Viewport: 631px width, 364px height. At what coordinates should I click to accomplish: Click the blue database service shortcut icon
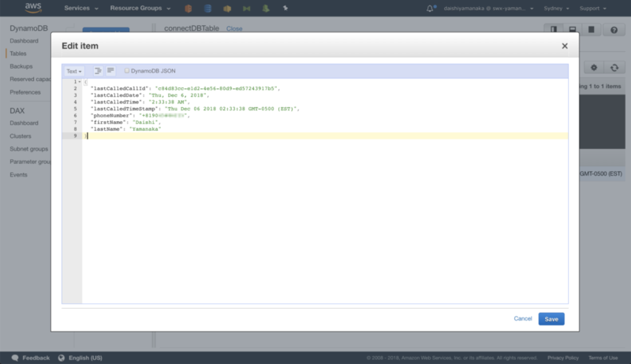(207, 8)
